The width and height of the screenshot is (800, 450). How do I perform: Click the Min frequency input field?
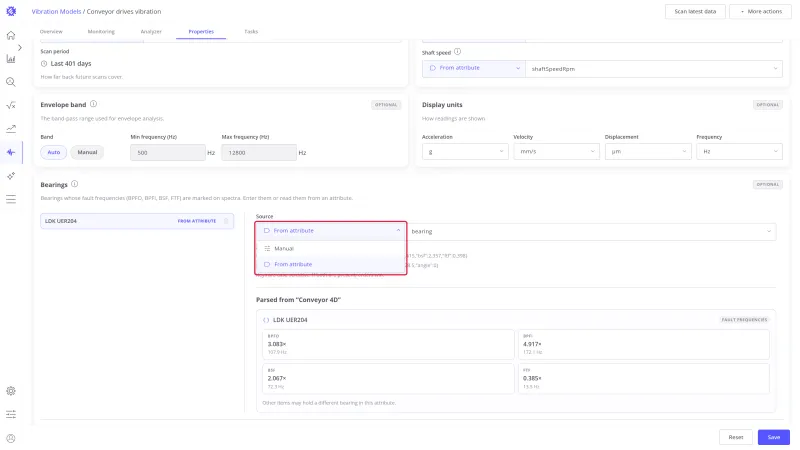click(x=167, y=153)
